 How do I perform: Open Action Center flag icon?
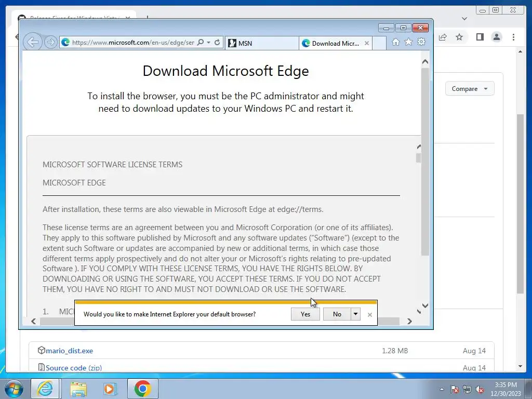click(x=455, y=389)
